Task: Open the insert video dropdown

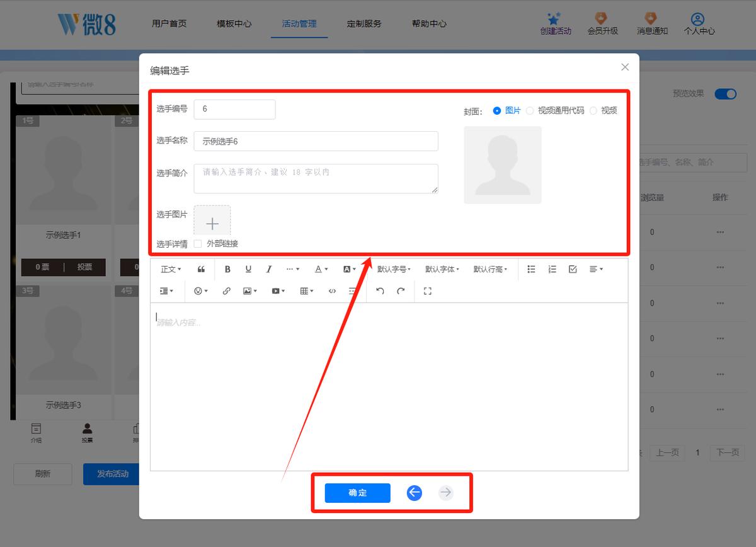Action: point(278,291)
